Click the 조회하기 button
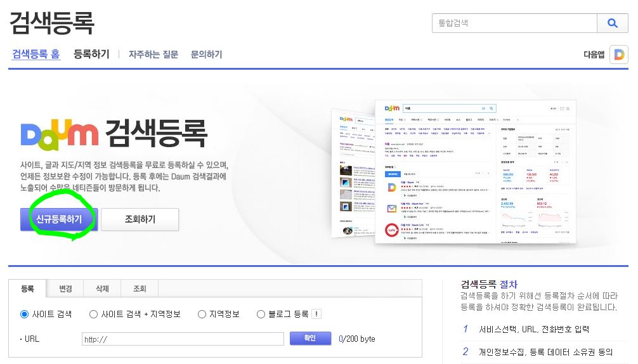 point(140,219)
